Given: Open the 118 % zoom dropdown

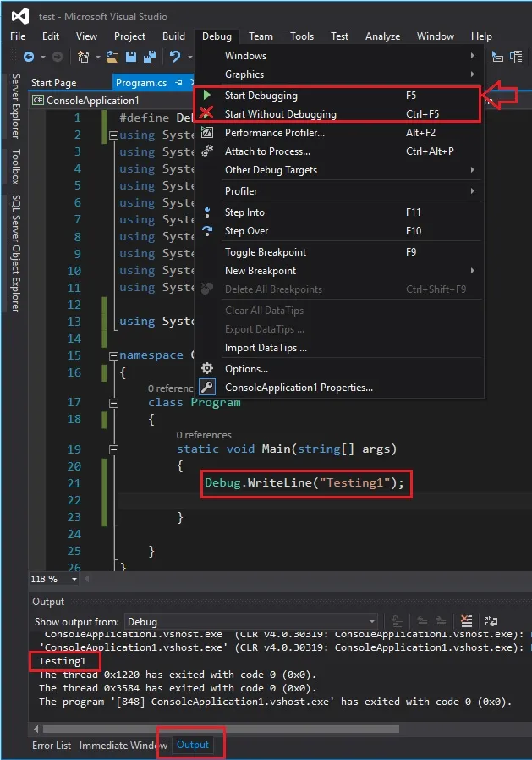Looking at the screenshot, I should coord(74,579).
